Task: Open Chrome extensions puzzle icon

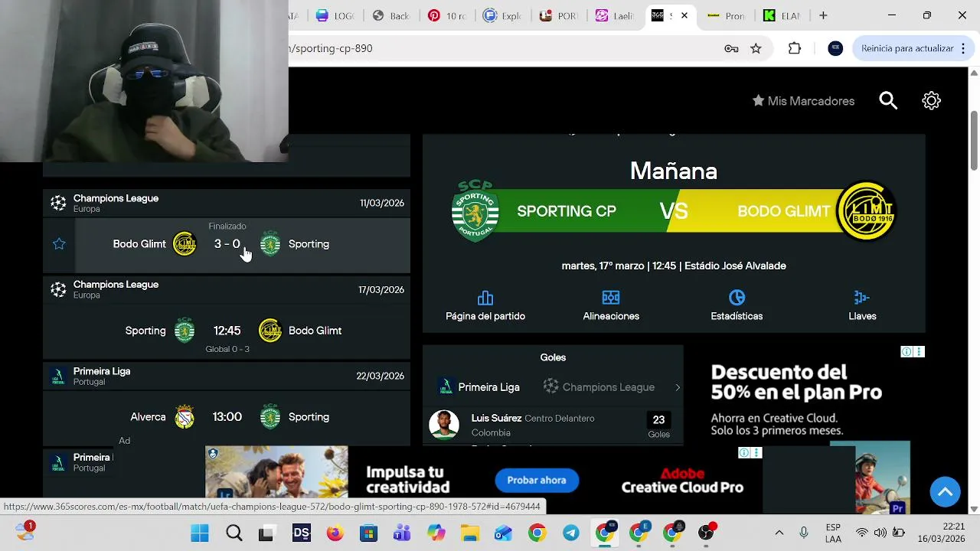Action: pyautogui.click(x=795, y=48)
